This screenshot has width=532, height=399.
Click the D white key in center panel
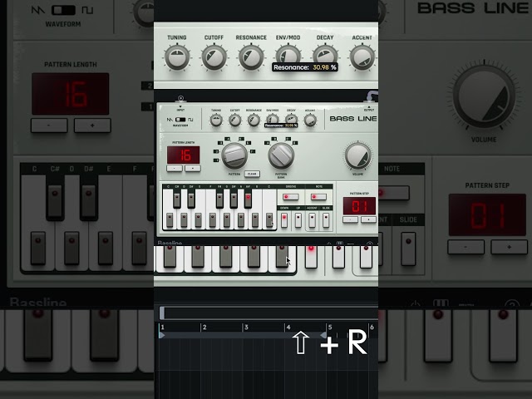coord(184,220)
